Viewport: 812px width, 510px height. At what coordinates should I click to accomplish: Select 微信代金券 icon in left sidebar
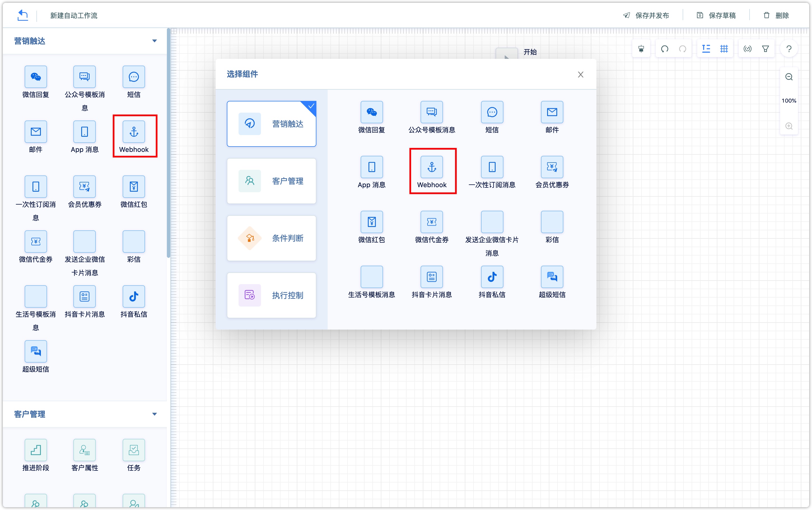coord(36,242)
